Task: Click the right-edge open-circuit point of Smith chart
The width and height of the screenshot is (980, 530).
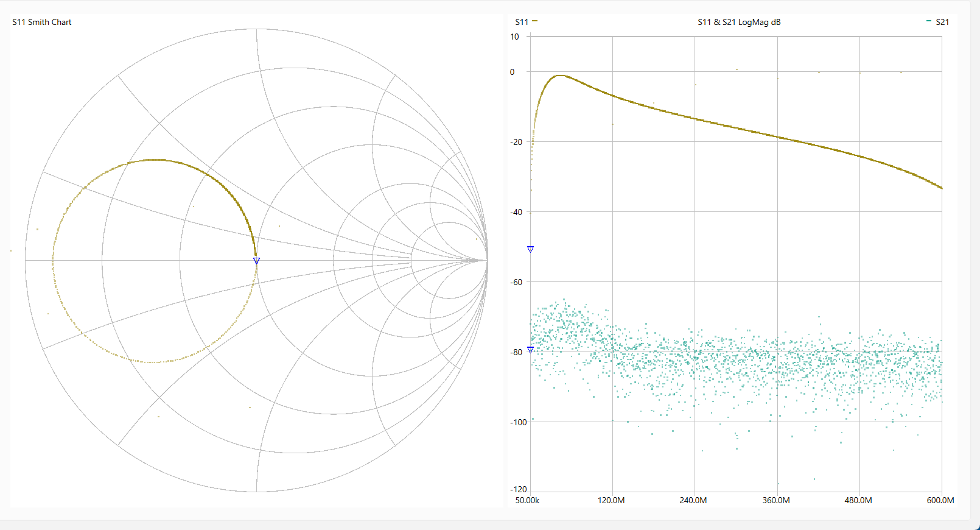Action: (x=487, y=260)
